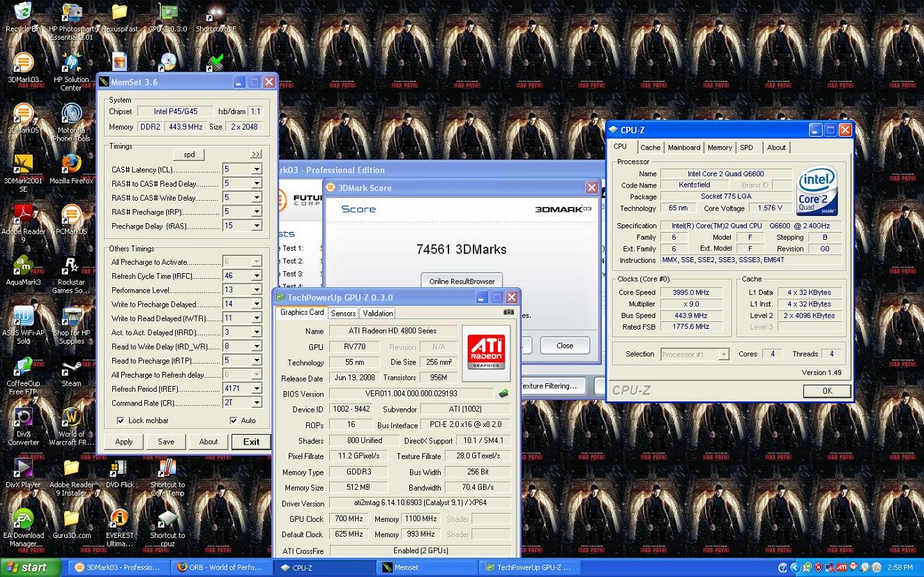The image size is (924, 577).
Task: Open Adobe Reader 9 shortcut
Action: click(23, 223)
